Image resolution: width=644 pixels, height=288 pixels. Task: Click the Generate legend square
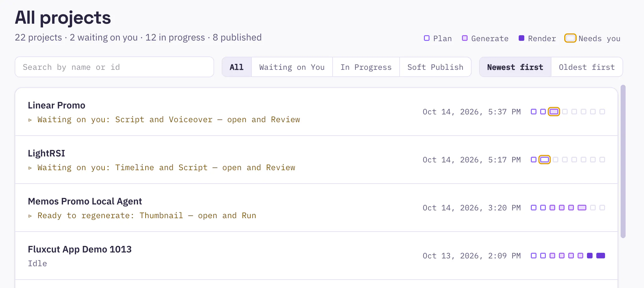coord(465,38)
